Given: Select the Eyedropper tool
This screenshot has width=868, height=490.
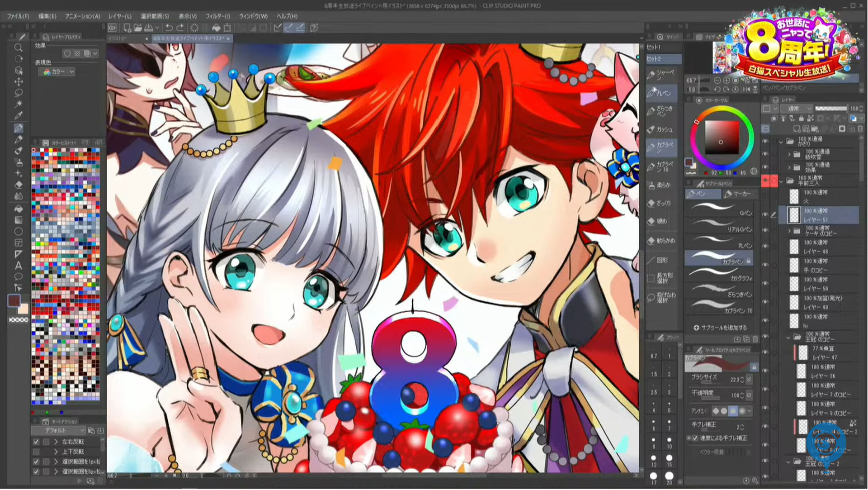Looking at the screenshot, I should [19, 116].
